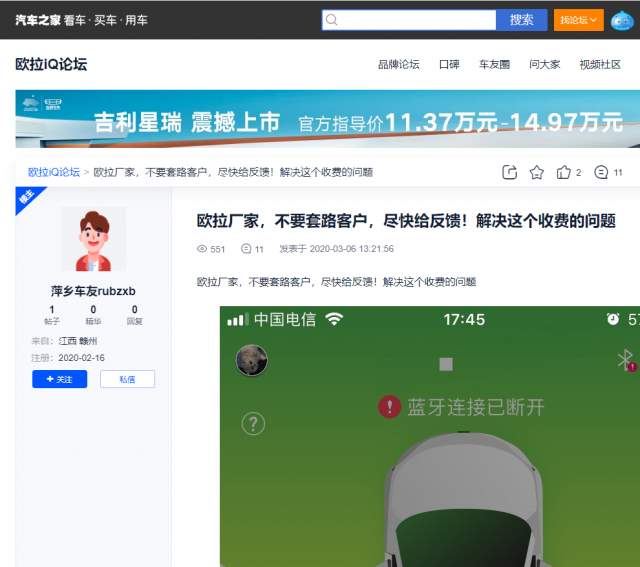
Task: Click the 私信 message button
Action: 127,379
